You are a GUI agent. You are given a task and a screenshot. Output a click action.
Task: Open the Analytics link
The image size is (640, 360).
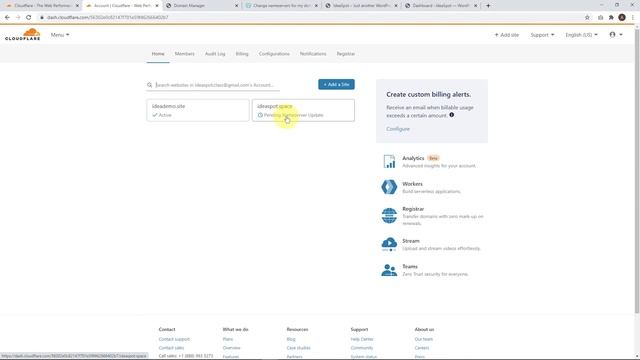(413, 158)
